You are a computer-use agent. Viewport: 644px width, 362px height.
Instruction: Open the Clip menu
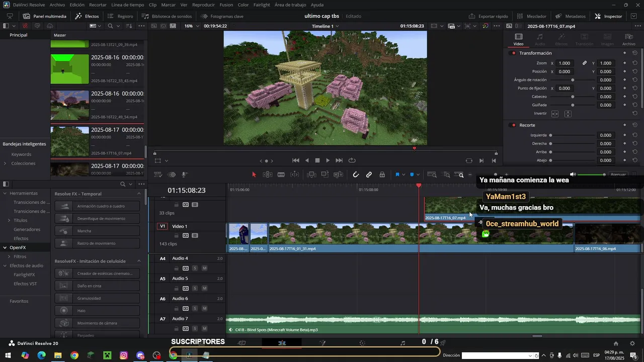click(x=152, y=5)
